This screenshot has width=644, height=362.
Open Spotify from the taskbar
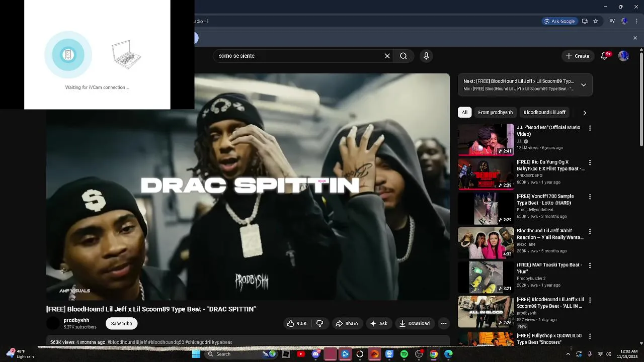404,354
